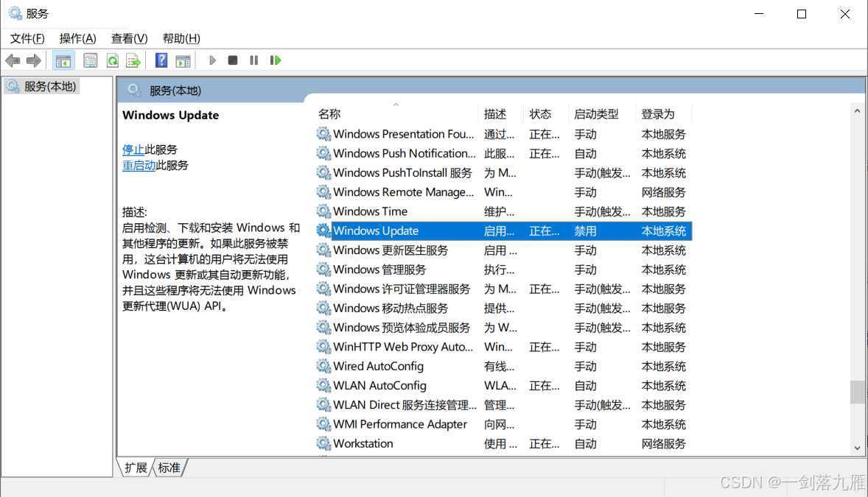
Task: Click 禁用 startup type of Windows Update
Action: (x=585, y=230)
